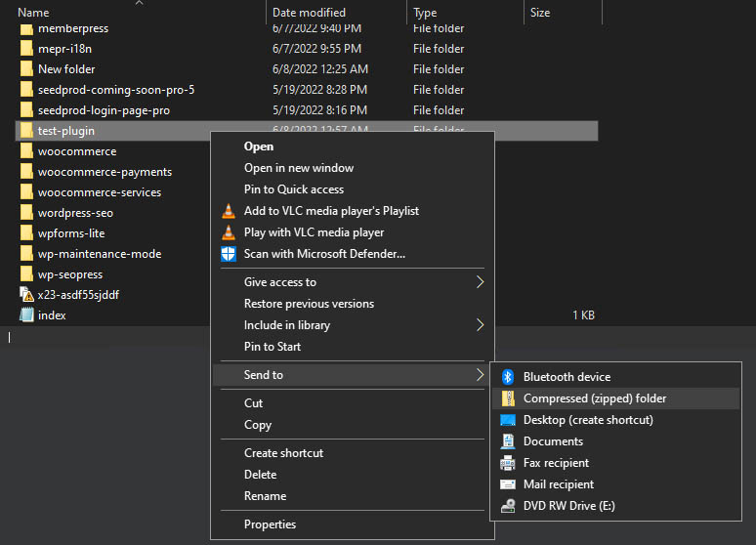
Task: Click the Microsoft Defender shield icon
Action: pyautogui.click(x=228, y=254)
